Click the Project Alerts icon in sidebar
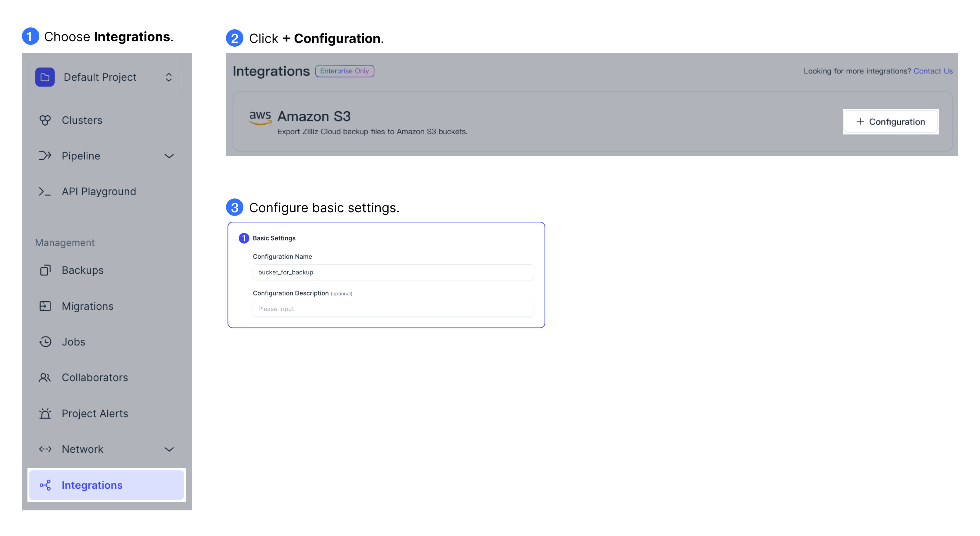The height and width of the screenshot is (536, 980). (45, 413)
